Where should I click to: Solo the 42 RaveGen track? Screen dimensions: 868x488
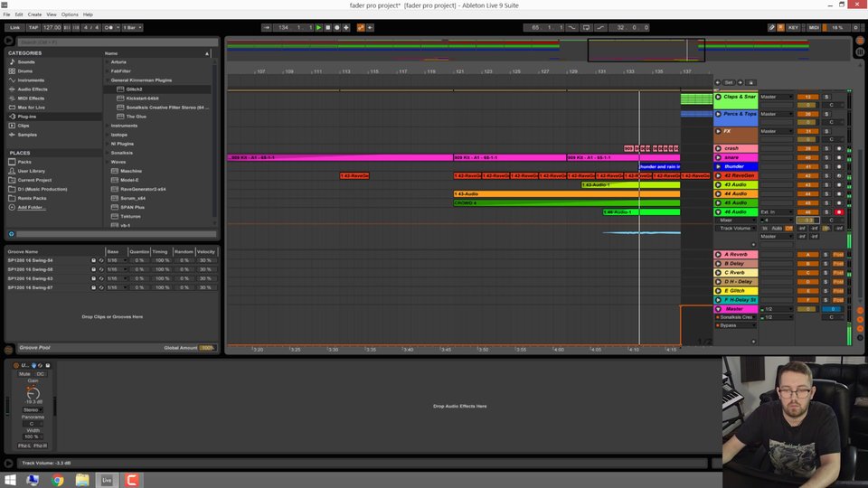(826, 175)
